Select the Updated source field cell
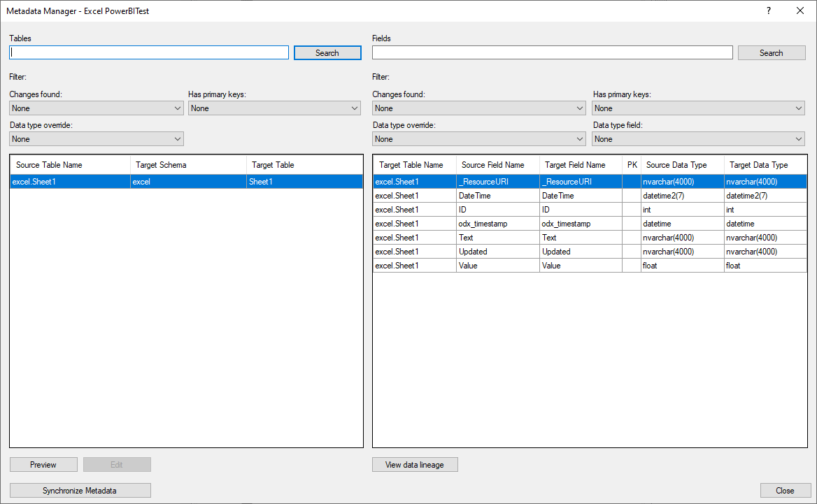Viewport: 817px width, 504px height. (x=497, y=252)
